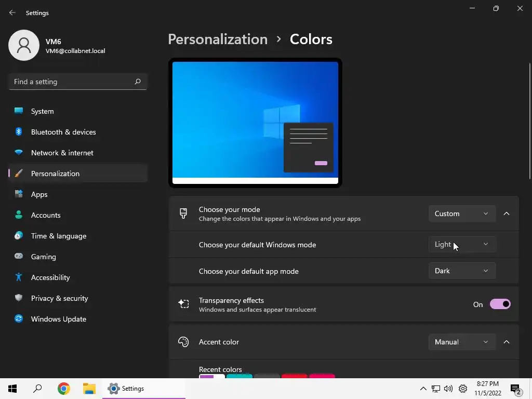532x399 pixels.
Task: Click the Time & language clock icon
Action: tap(19, 235)
